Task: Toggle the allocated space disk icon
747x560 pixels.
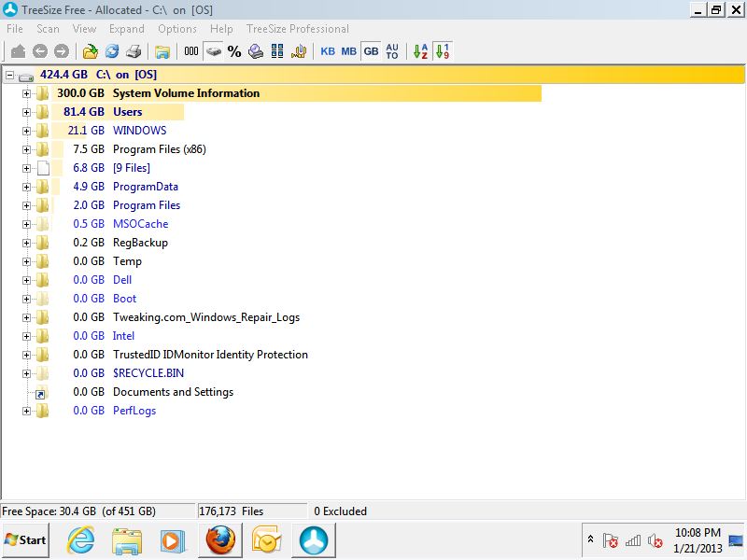Action: pos(214,51)
